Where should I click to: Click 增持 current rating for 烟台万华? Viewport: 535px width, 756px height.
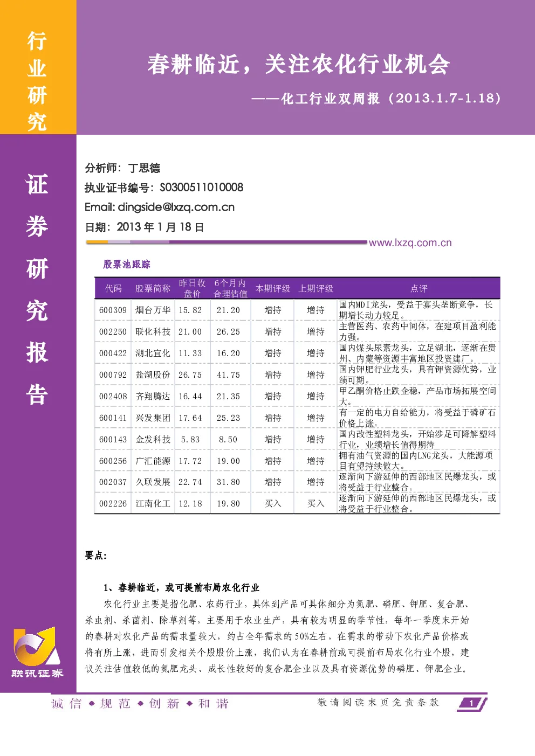pyautogui.click(x=273, y=310)
